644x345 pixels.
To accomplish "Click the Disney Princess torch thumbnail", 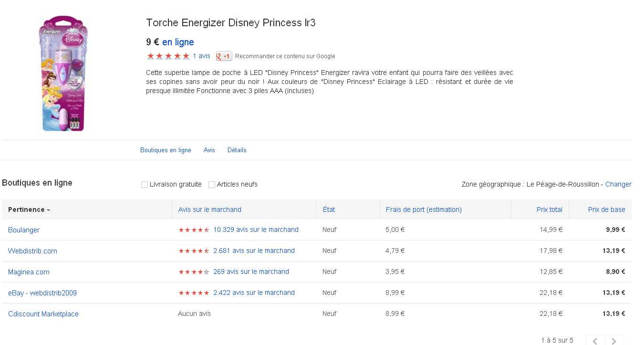I will [x=64, y=73].
